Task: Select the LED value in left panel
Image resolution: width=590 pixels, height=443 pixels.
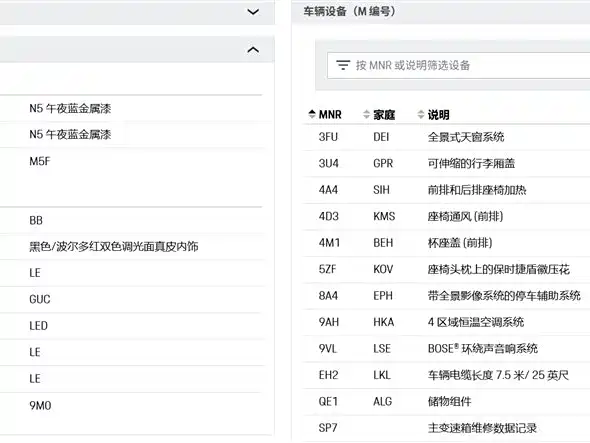Action: tap(38, 326)
